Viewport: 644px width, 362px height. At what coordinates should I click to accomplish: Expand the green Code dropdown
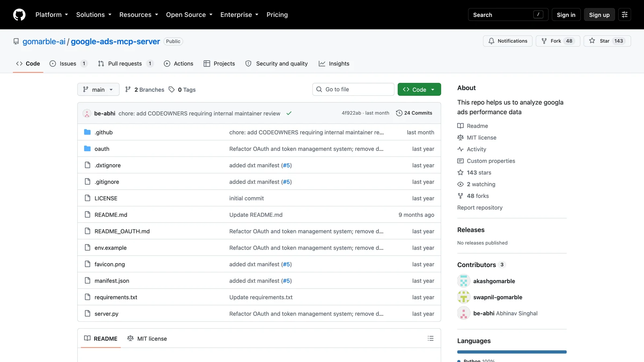tap(419, 89)
